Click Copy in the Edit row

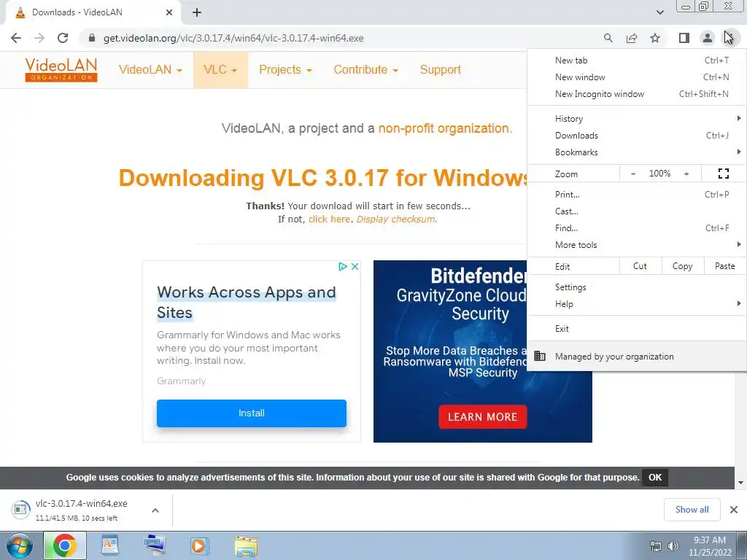click(682, 266)
